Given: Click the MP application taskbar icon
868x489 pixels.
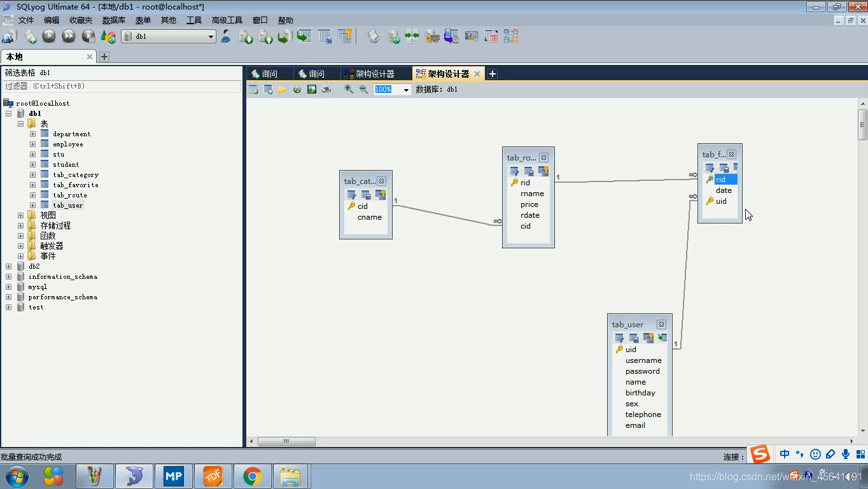Looking at the screenshot, I should [173, 476].
